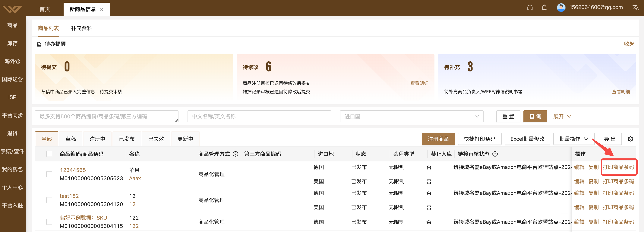Click the 查询 button

tap(535, 117)
